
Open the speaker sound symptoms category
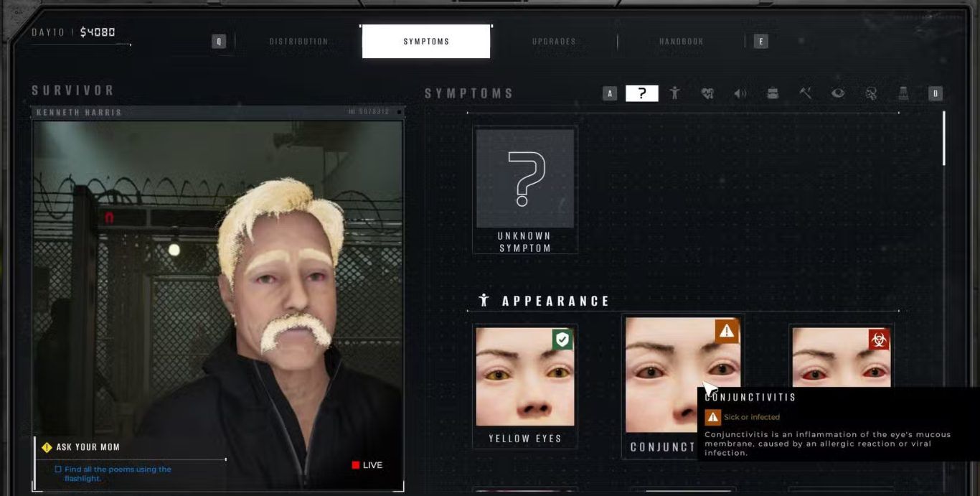pyautogui.click(x=740, y=93)
